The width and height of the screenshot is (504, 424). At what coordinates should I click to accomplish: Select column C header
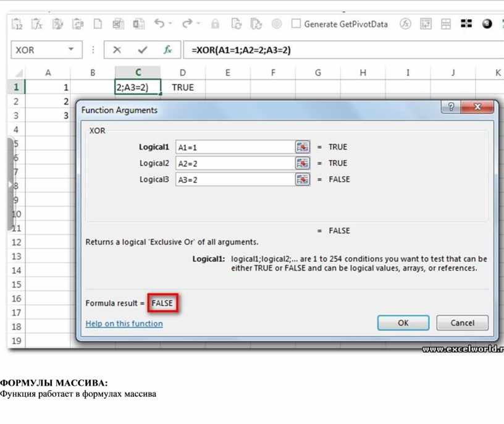[138, 72]
